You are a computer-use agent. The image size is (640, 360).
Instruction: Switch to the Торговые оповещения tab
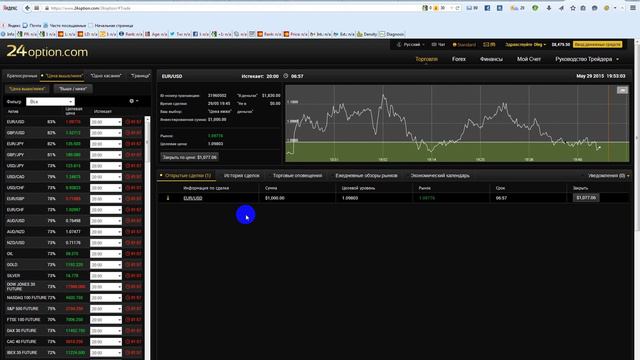(x=297, y=176)
